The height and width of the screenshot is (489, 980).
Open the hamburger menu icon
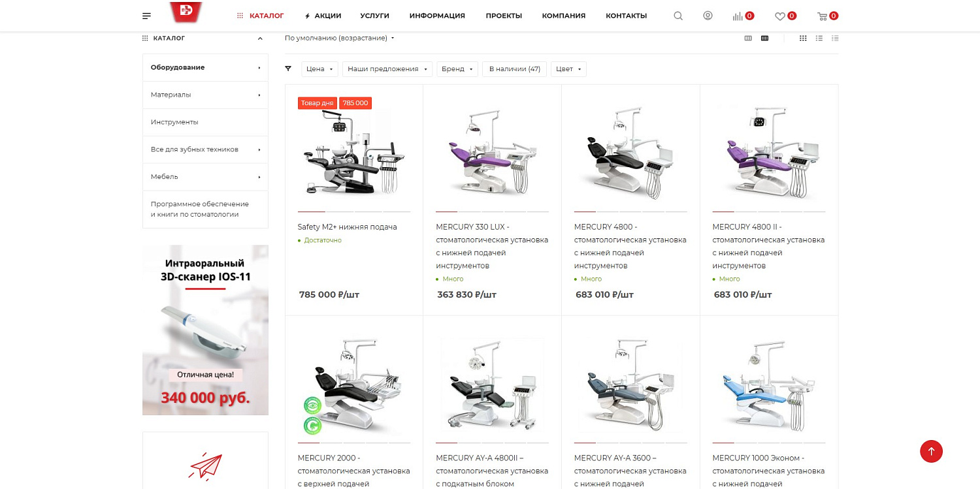point(146,16)
